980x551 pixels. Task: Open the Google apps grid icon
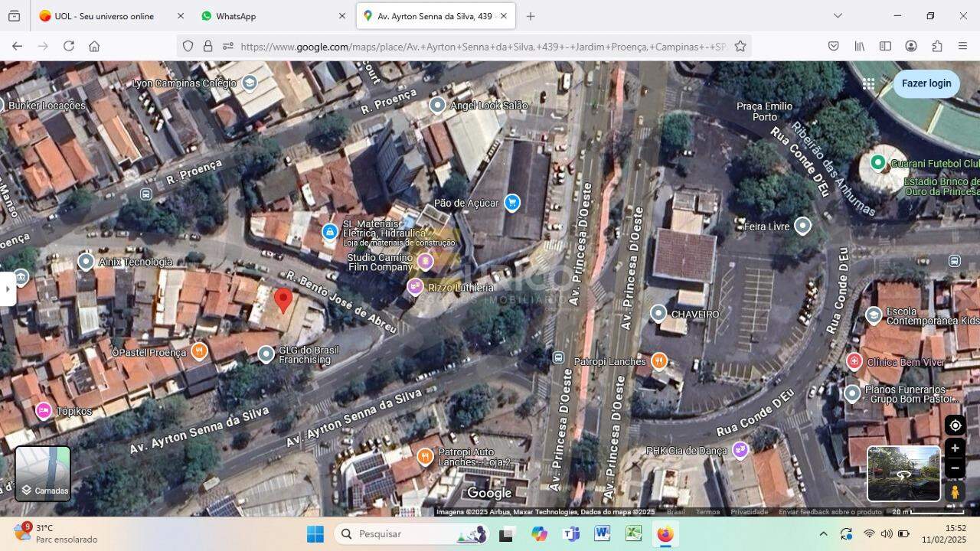pyautogui.click(x=868, y=83)
